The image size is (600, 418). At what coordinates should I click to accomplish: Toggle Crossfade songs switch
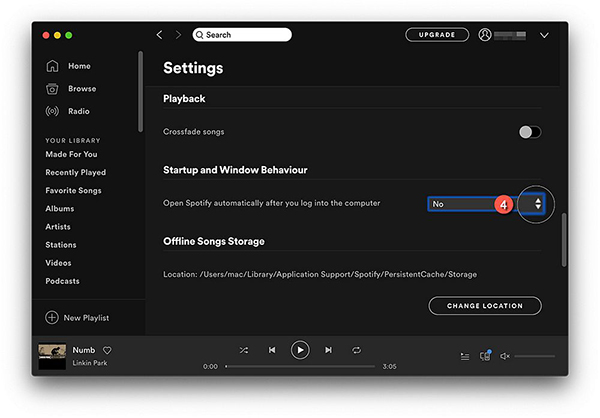tap(530, 132)
